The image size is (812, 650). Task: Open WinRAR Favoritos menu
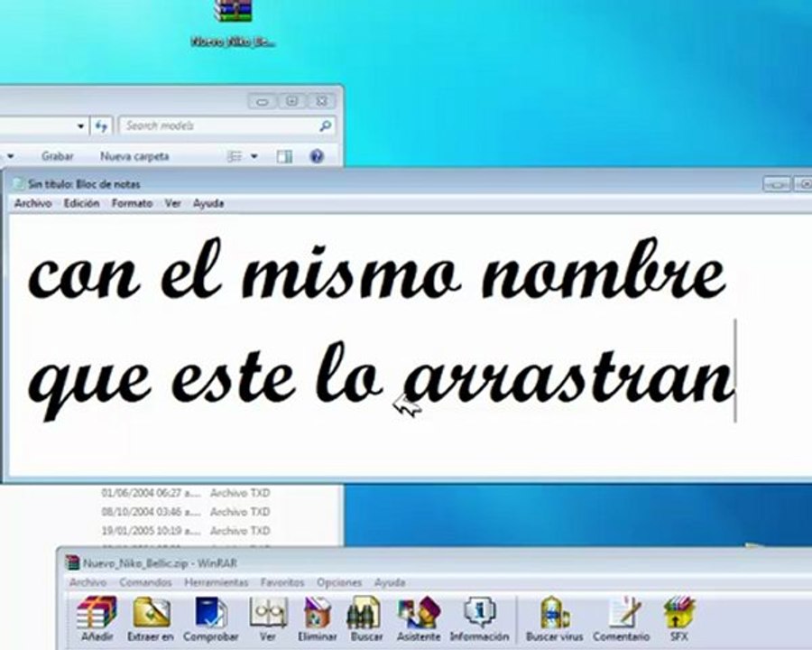click(x=282, y=582)
